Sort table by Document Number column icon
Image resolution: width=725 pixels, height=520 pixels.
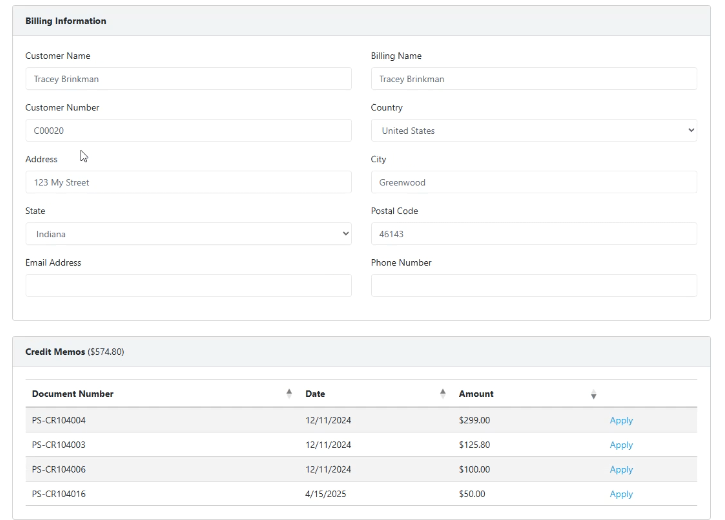point(289,394)
